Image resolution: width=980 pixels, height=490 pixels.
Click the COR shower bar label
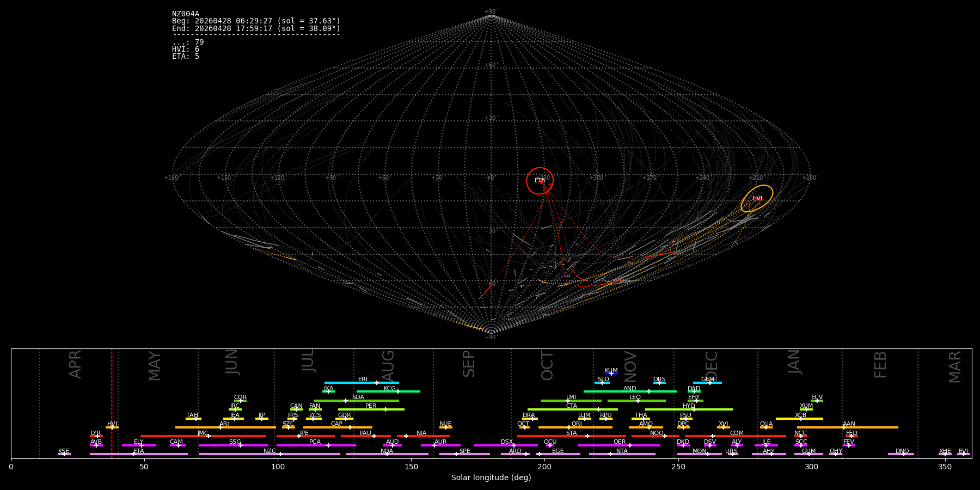240,397
